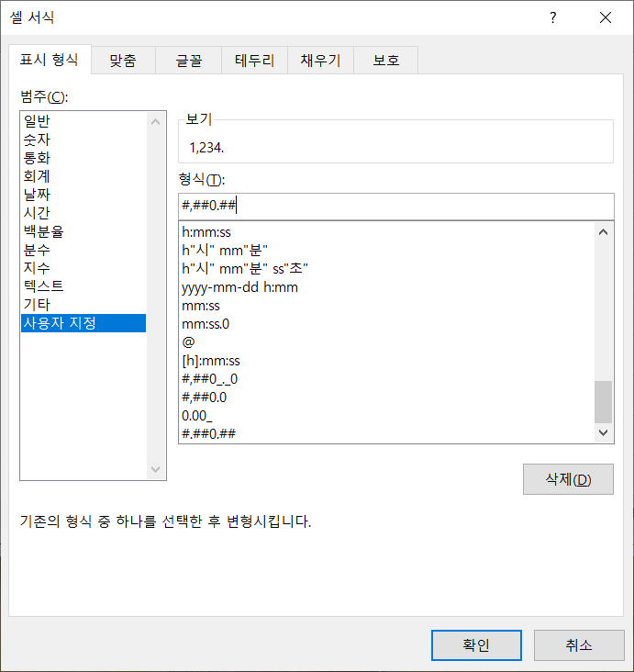This screenshot has width=634, height=672.
Task: Select 텍스트 category
Action: coord(83,286)
